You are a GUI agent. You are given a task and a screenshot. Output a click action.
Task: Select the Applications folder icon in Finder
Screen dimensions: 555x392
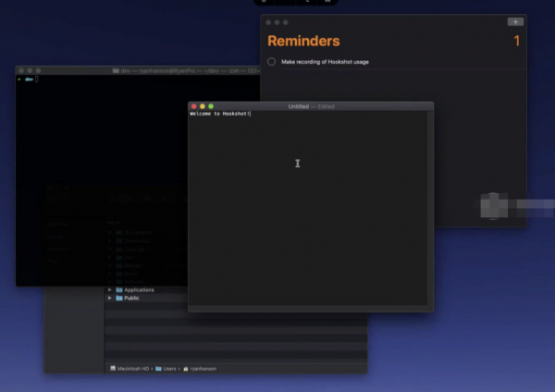coord(119,289)
